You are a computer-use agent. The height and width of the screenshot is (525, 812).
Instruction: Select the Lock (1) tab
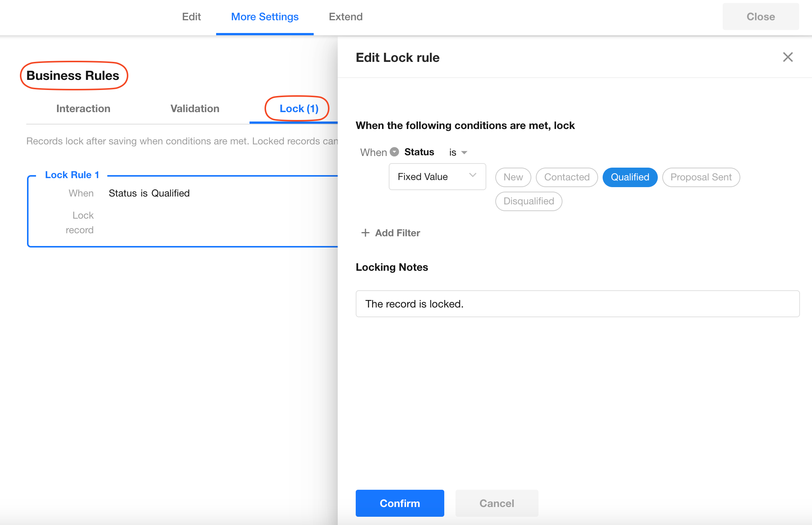299,109
